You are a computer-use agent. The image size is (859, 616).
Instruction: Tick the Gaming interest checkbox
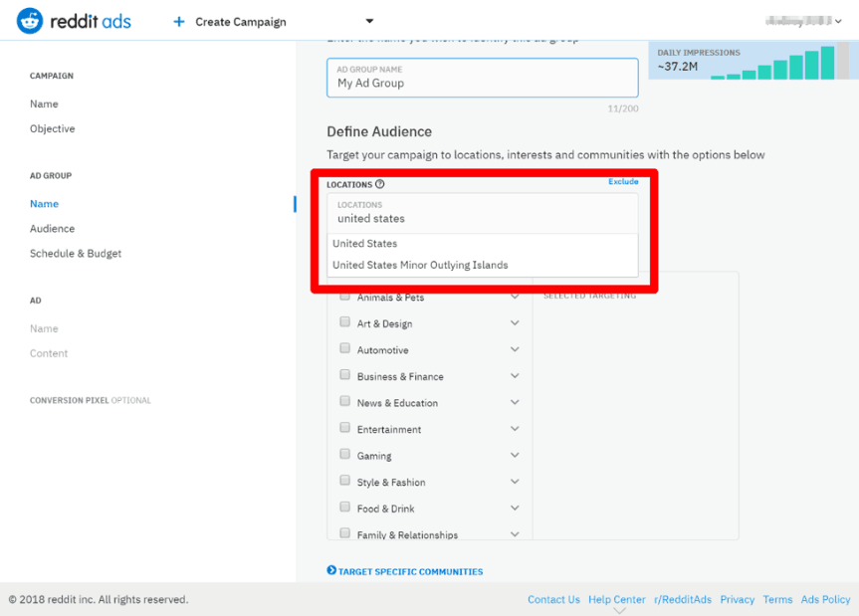tap(345, 455)
